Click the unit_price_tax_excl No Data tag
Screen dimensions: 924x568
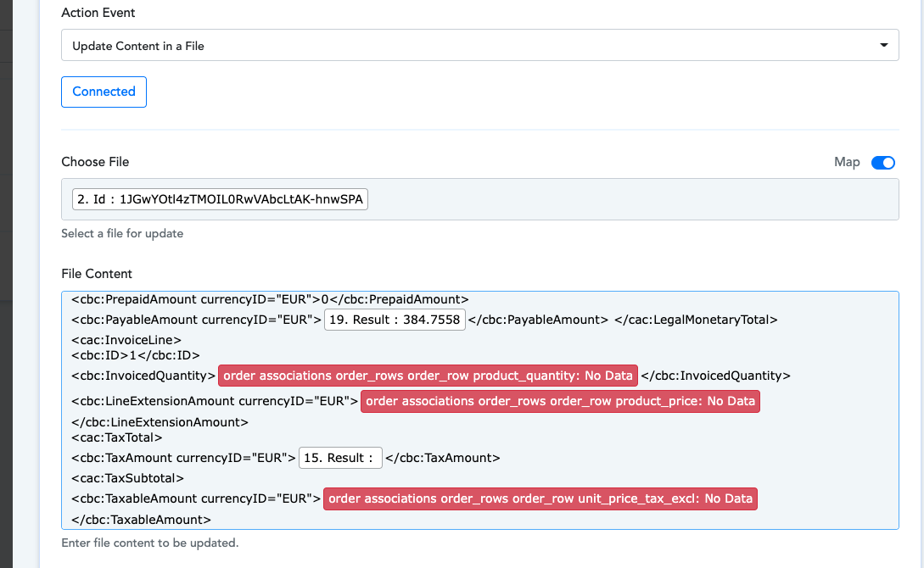pyautogui.click(x=540, y=498)
